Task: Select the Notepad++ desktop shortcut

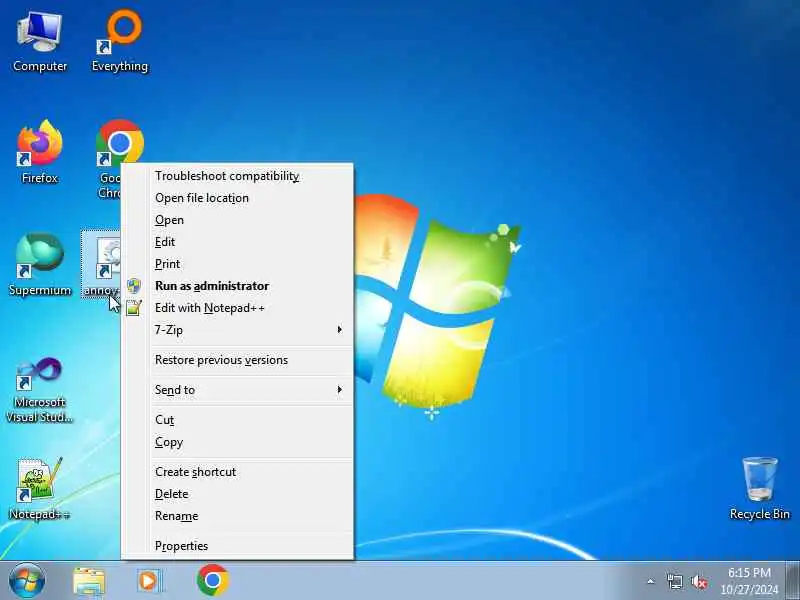Action: tap(40, 489)
